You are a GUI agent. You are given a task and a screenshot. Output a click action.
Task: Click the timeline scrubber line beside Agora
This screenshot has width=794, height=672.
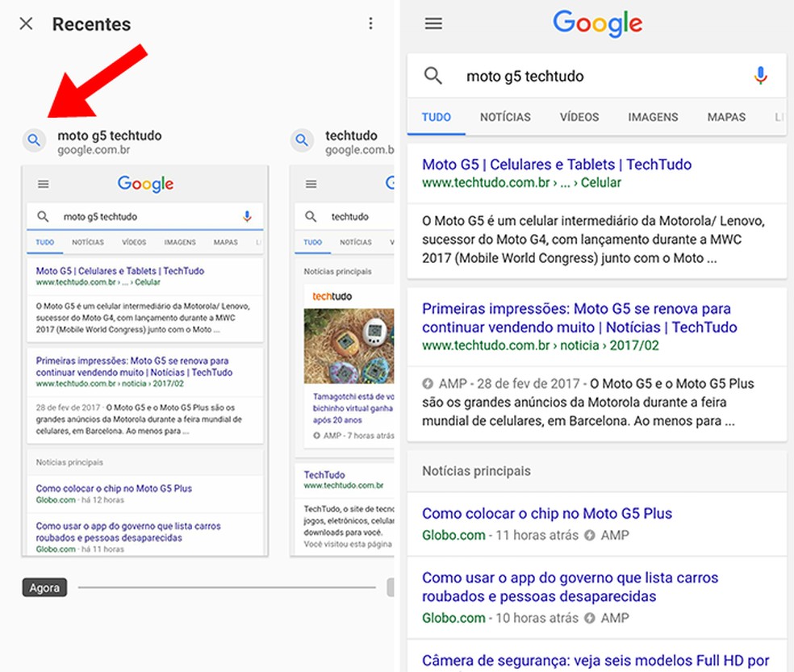coord(227,587)
